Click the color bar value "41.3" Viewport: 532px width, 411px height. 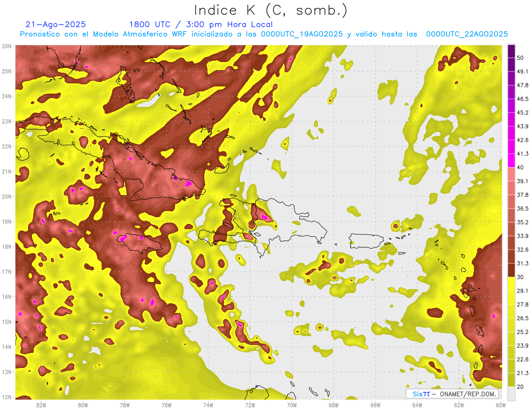[x=523, y=154]
